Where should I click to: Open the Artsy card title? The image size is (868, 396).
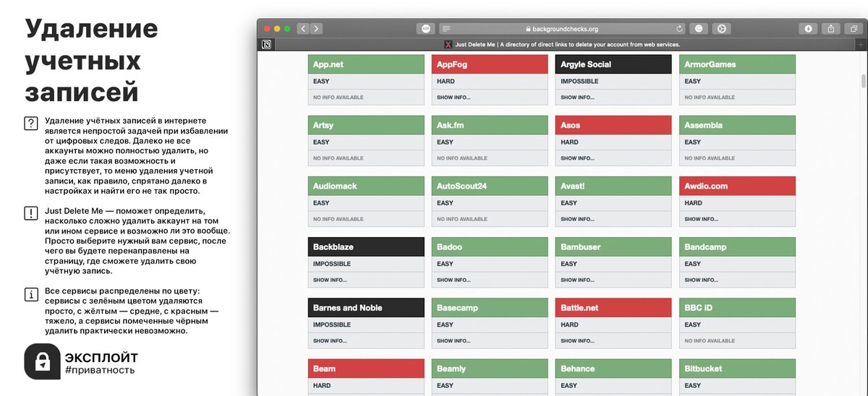(366, 125)
